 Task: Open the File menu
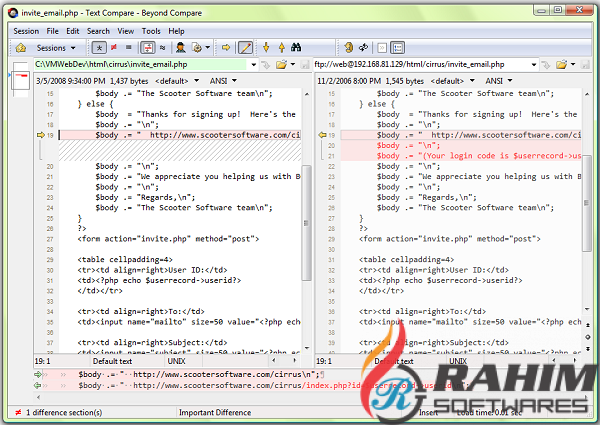[52, 31]
